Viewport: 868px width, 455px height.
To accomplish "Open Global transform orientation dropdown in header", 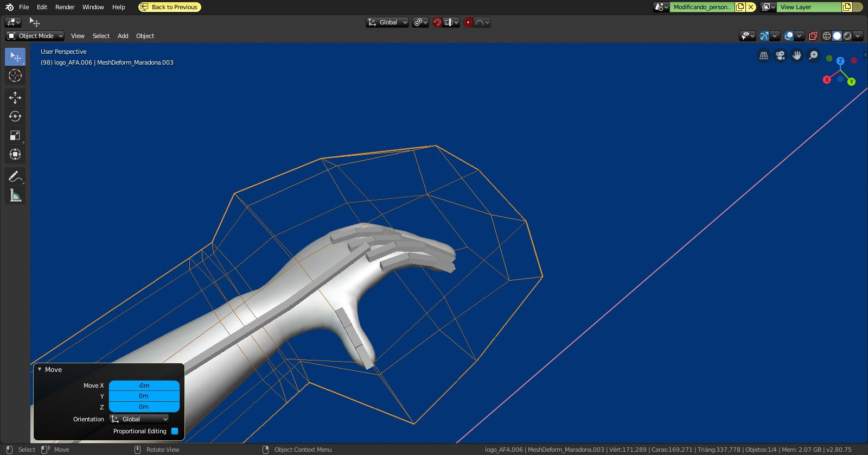I will (387, 22).
